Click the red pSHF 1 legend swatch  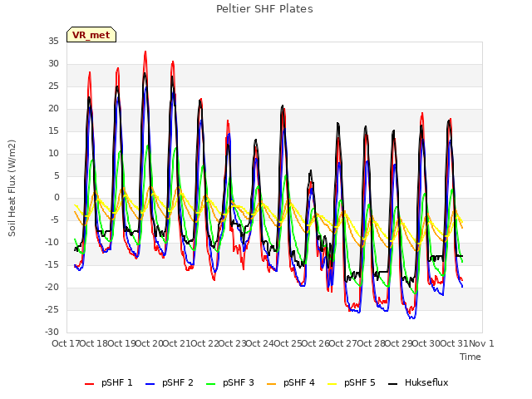tap(89, 384)
